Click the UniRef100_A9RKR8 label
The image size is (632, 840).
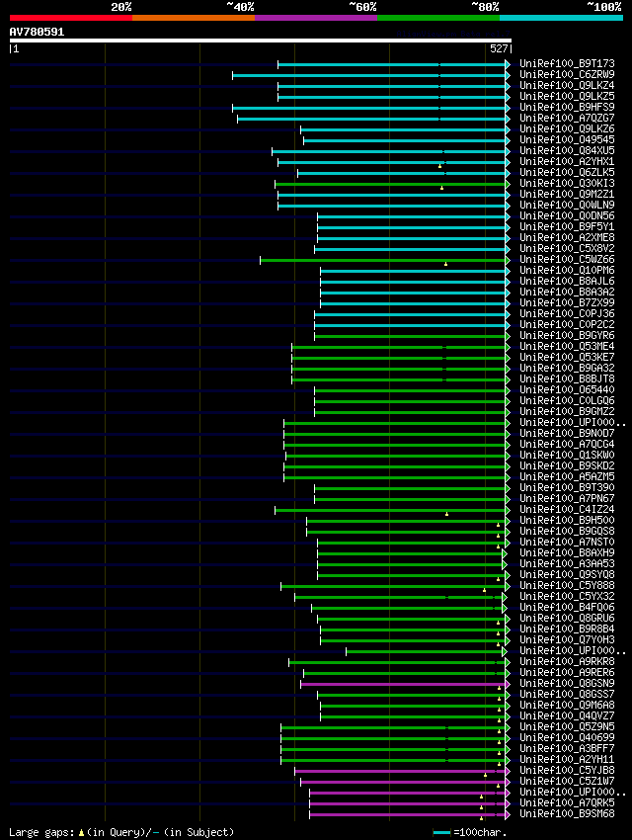pyautogui.click(x=567, y=661)
